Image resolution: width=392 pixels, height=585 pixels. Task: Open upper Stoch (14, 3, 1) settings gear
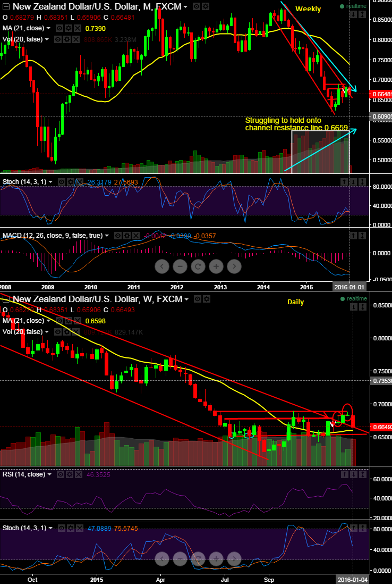(71, 182)
